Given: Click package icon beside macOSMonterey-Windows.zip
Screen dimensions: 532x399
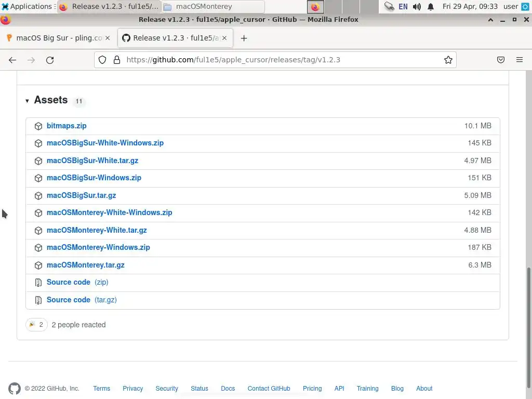Looking at the screenshot, I should (38, 248).
